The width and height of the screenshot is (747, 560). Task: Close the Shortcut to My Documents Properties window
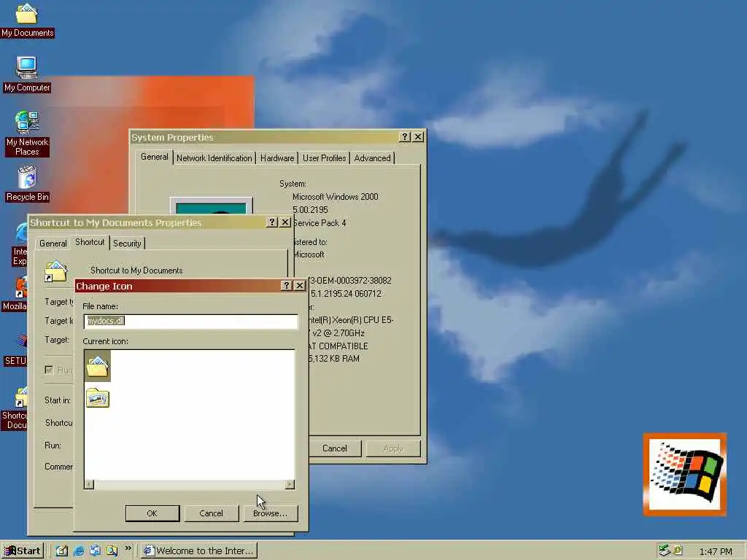click(285, 222)
